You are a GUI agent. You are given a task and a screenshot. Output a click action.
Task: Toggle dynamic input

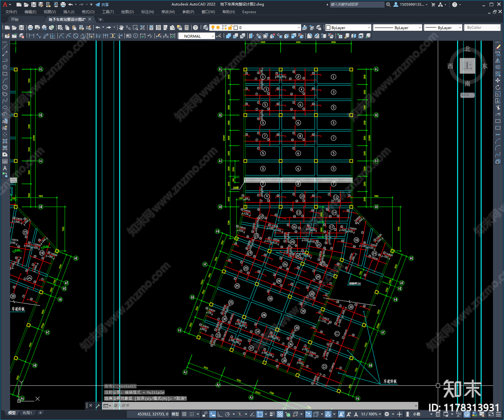(x=213, y=414)
